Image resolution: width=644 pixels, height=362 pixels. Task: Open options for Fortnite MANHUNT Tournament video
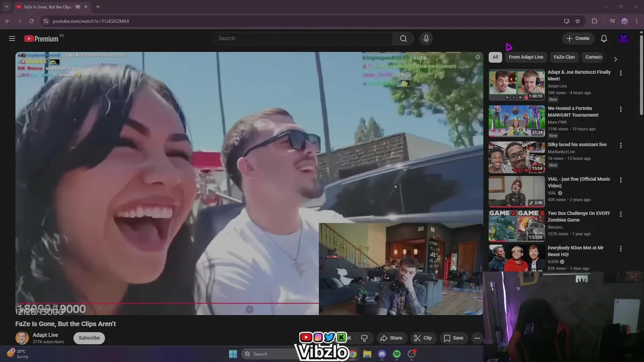(x=620, y=109)
